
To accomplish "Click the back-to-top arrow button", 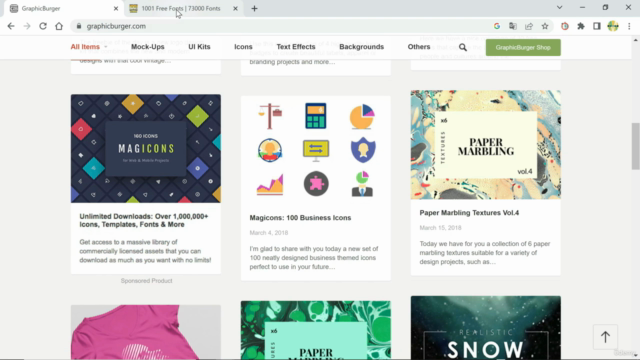I will (x=605, y=337).
